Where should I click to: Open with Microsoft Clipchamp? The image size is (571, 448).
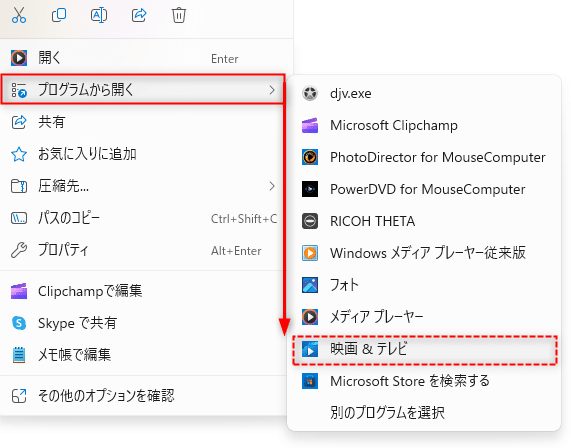[424, 125]
